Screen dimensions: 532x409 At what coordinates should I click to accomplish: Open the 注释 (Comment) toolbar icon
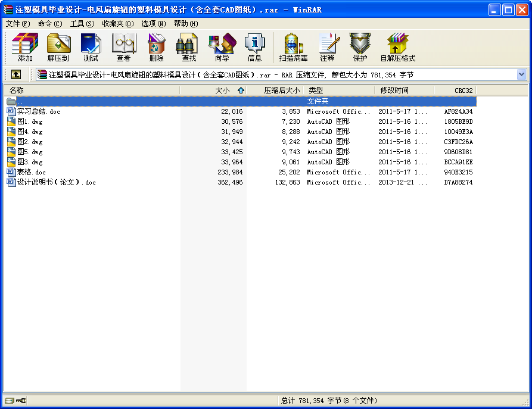pos(327,47)
